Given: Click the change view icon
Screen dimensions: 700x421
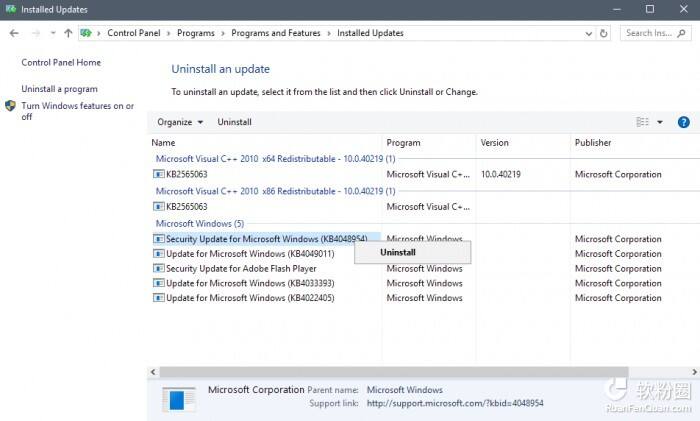Looking at the screenshot, I should pos(642,122).
